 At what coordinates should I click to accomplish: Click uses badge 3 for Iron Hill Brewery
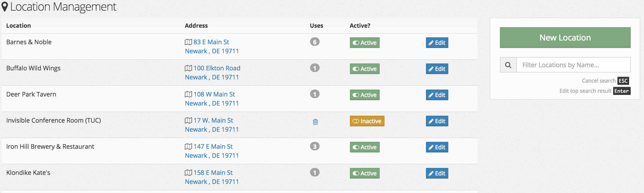click(x=315, y=146)
